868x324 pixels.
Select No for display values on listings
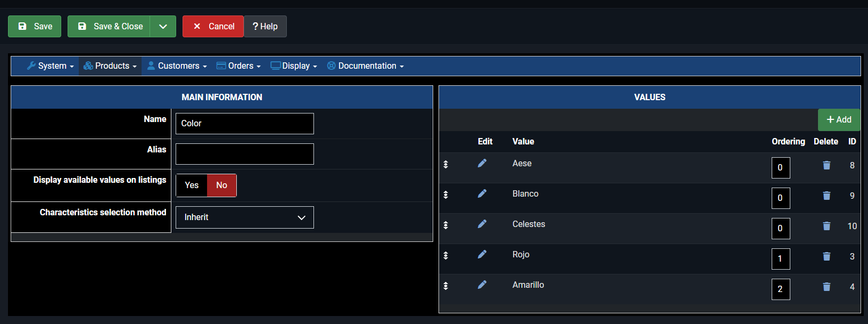click(221, 185)
